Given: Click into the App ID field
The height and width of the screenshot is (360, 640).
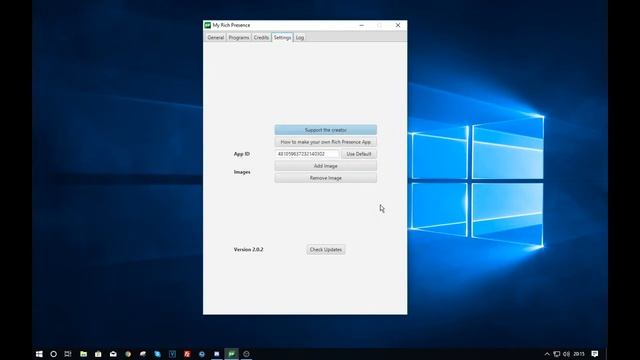Looking at the screenshot, I should (307, 154).
